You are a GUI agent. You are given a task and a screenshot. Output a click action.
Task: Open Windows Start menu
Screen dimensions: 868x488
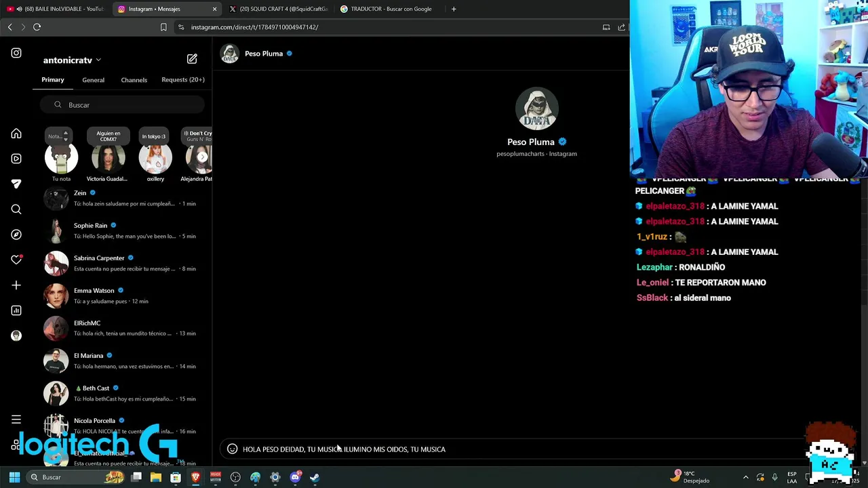[14, 477]
